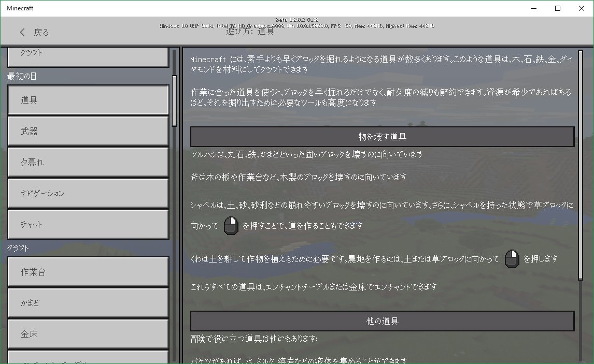
Task: Click the 最初の日 category label
Action: pos(22,77)
